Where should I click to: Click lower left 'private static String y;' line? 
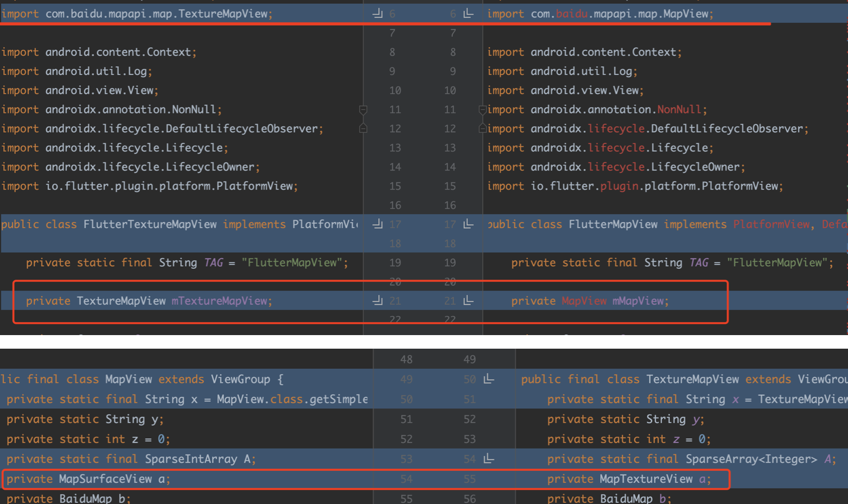click(85, 419)
